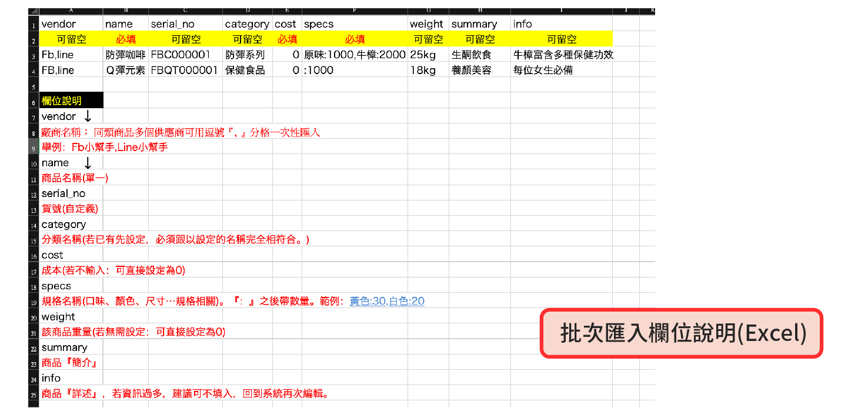Click the red-bordered Excel batch import label
The height and width of the screenshot is (408, 868).
click(x=681, y=333)
